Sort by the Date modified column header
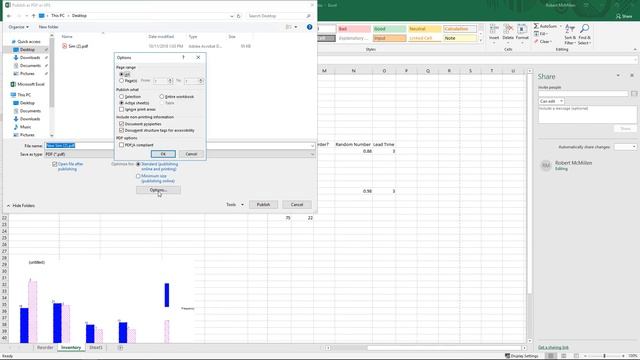The width and height of the screenshot is (640, 360). pos(161,37)
